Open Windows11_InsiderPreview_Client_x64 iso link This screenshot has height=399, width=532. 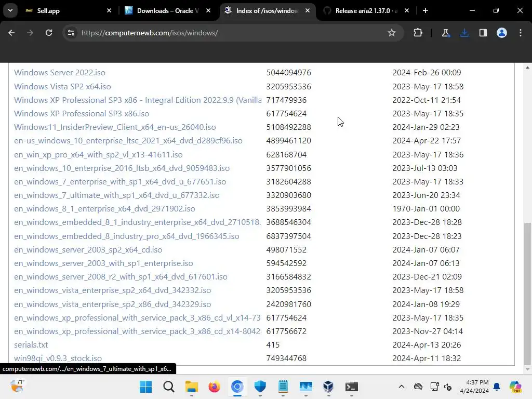115,127
